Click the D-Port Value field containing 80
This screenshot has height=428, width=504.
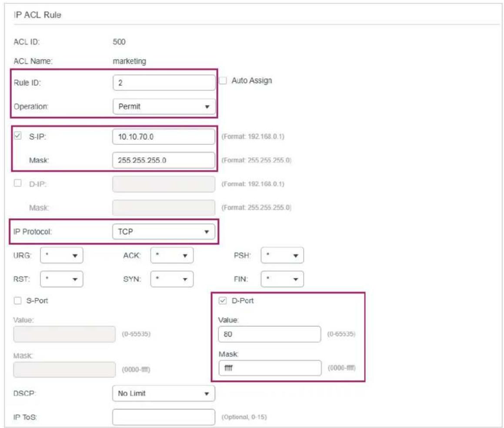tap(269, 334)
